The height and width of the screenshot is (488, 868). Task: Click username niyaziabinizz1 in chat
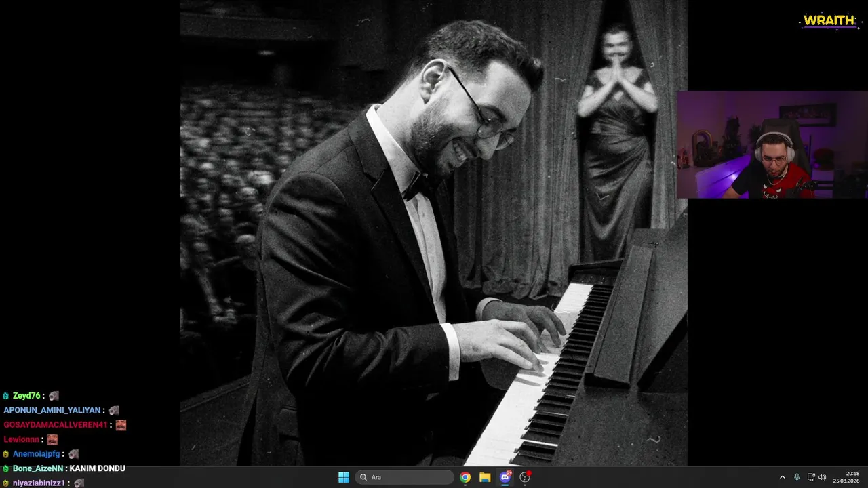39,483
